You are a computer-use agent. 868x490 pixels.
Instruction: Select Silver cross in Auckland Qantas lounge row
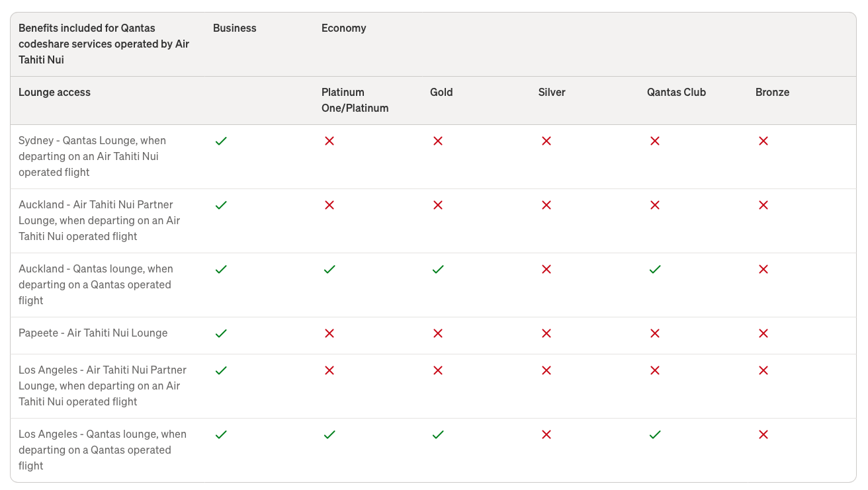click(x=546, y=269)
